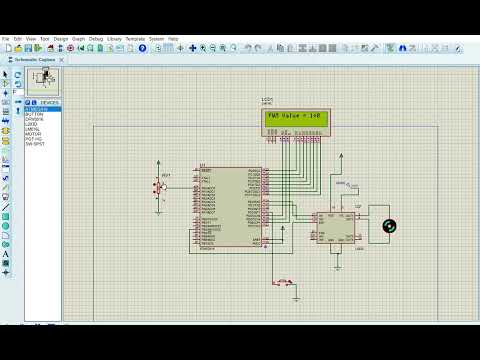The image size is (480, 360).
Task: Click the Zoom to fit sheet icon
Action: click(x=223, y=48)
